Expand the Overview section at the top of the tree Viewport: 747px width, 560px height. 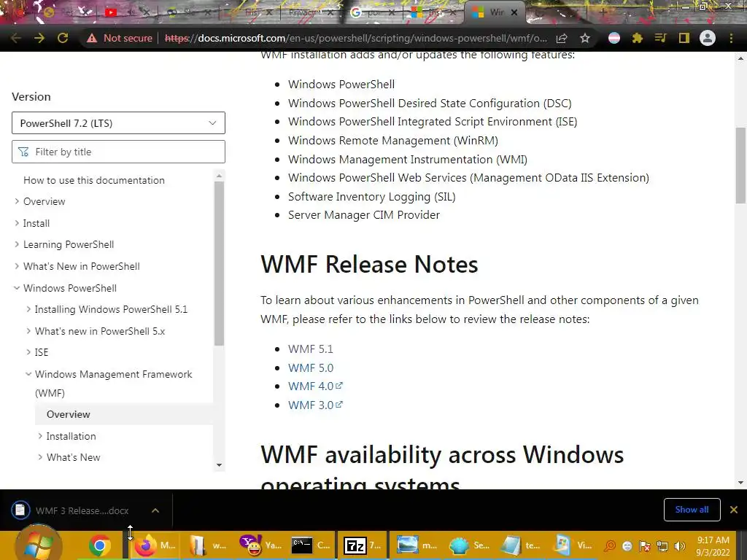[17, 201]
